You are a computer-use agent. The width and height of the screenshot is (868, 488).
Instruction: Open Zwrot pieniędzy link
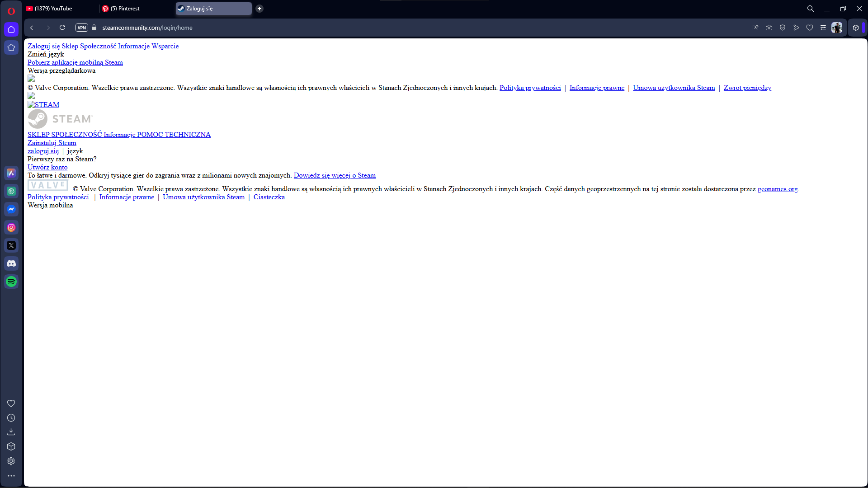(x=747, y=88)
